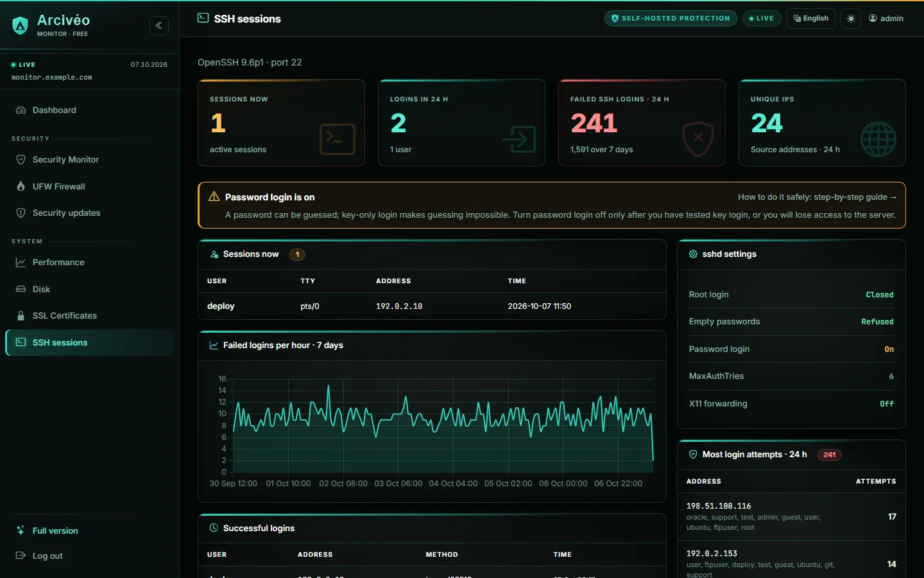Screen dimensions: 924x578
Task: Click the warning triangle icon in password alert
Action: (x=214, y=197)
